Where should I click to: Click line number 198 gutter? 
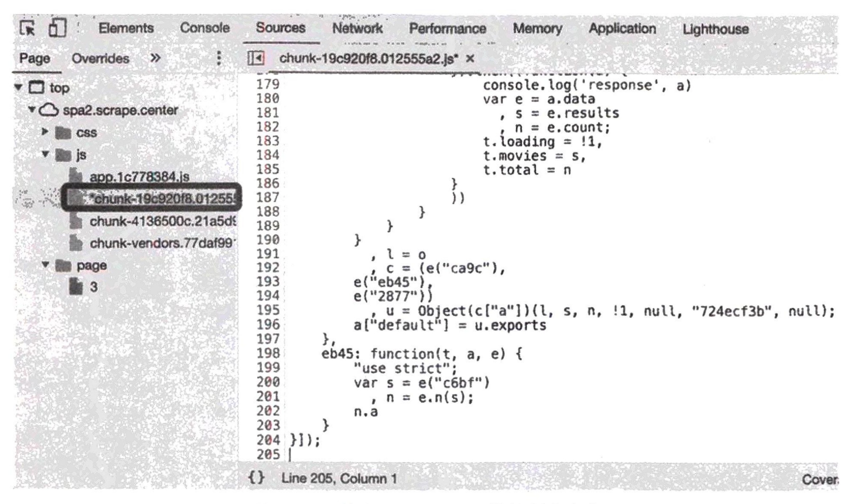click(x=268, y=353)
